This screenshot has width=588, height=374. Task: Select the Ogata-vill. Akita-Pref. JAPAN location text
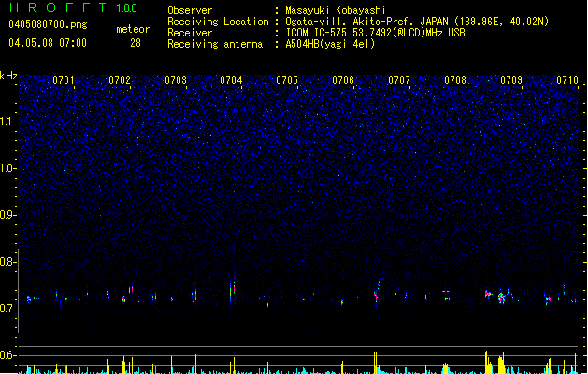(417, 22)
